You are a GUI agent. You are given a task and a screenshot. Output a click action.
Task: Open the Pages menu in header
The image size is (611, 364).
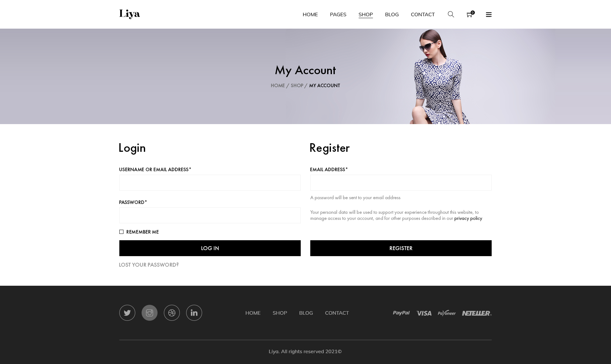[x=338, y=14]
